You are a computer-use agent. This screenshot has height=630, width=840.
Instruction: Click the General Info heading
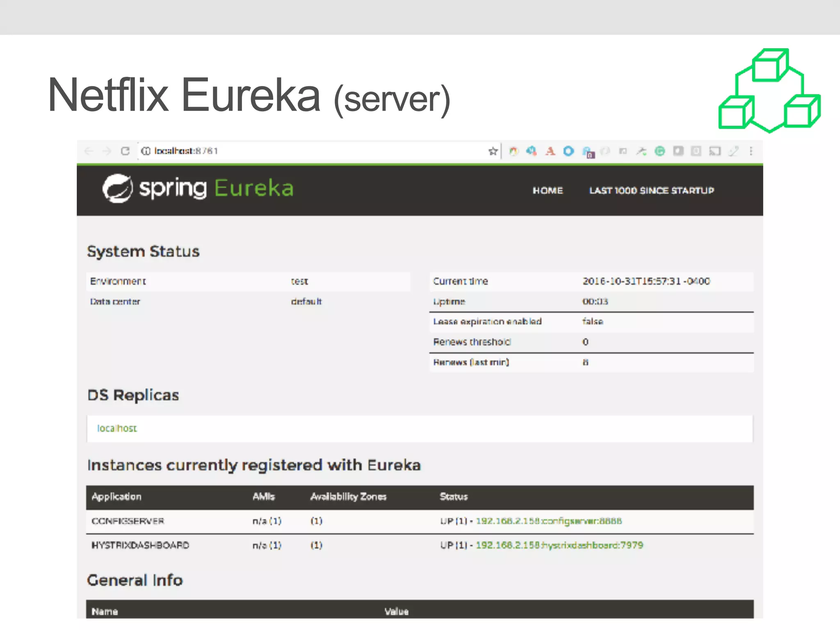pos(135,580)
